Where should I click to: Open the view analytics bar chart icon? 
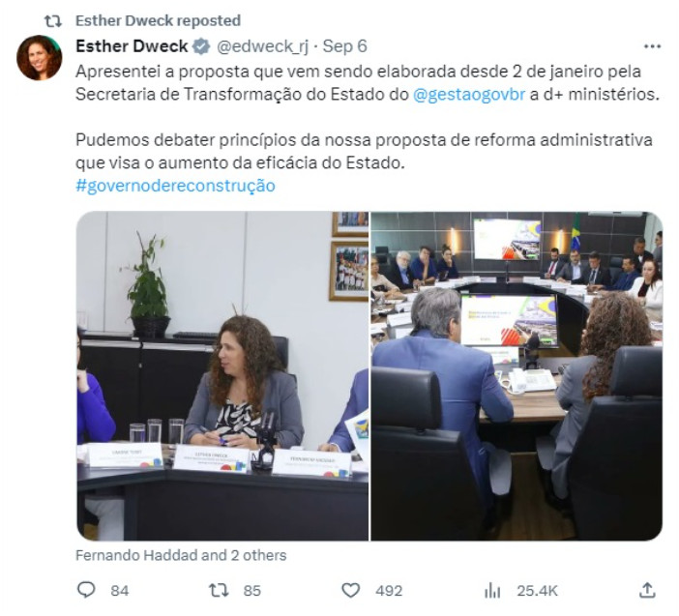click(492, 591)
